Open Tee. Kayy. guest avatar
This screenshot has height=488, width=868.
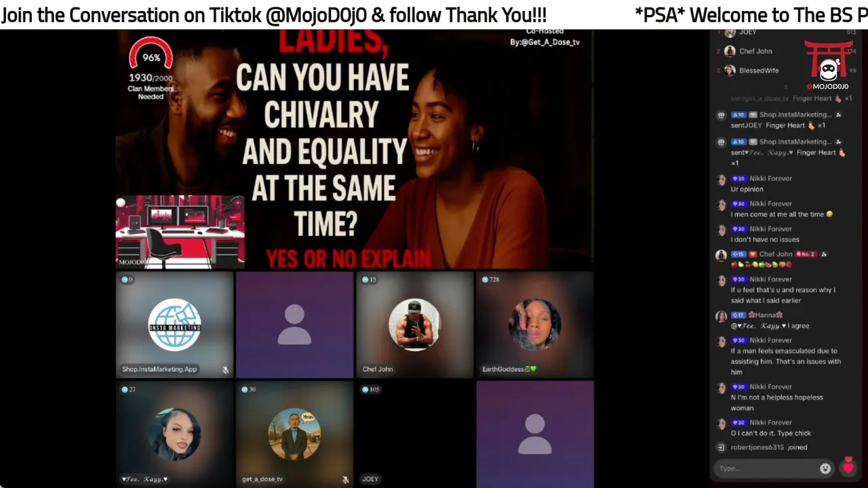[174, 434]
